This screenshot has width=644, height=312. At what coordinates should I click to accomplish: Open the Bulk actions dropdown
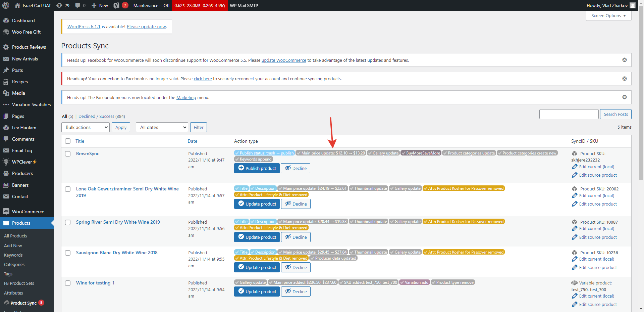[x=86, y=127]
